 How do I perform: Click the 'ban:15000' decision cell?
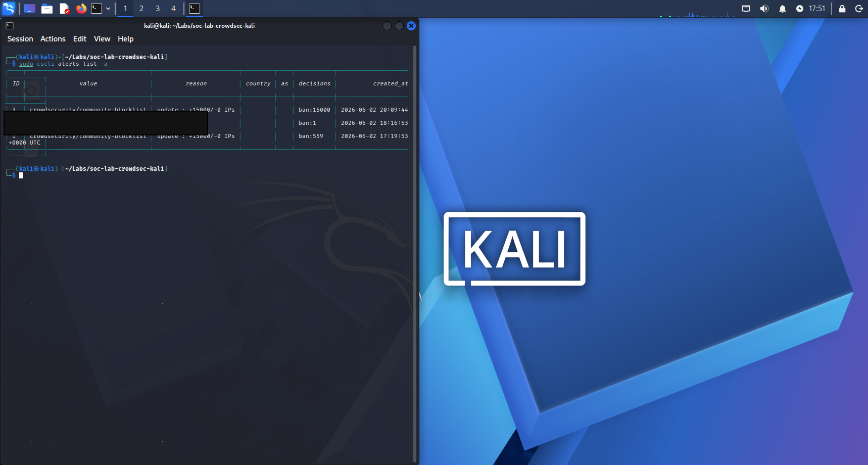click(314, 110)
